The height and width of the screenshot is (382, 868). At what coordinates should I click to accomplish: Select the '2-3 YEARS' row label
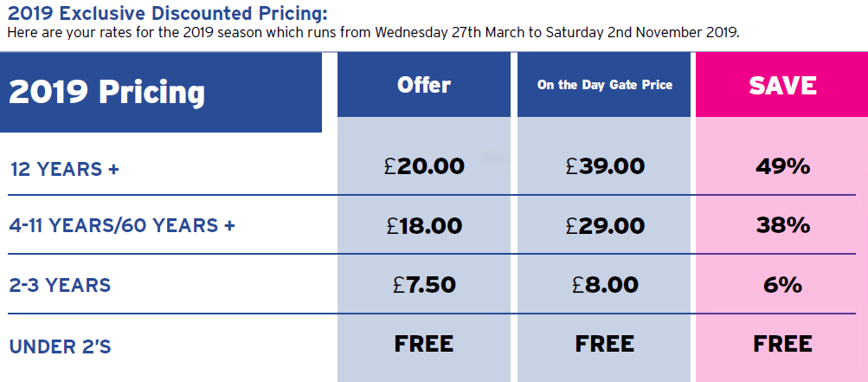pyautogui.click(x=60, y=285)
